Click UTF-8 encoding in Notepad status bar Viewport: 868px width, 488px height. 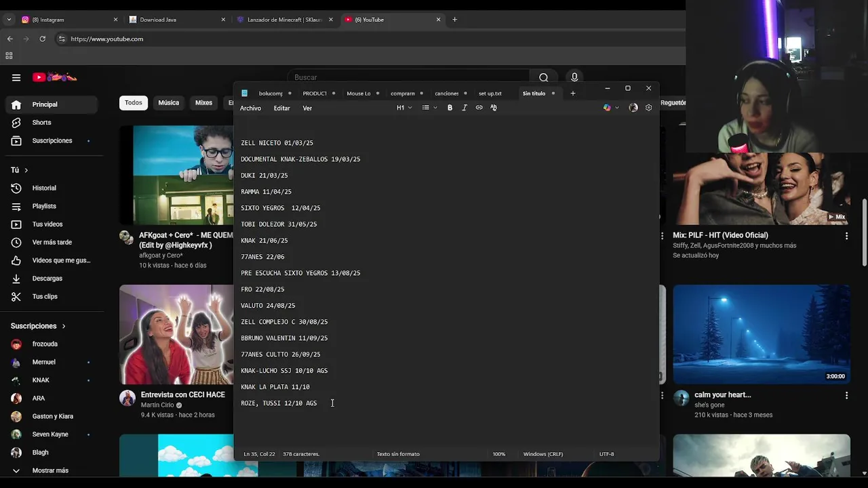pyautogui.click(x=607, y=454)
